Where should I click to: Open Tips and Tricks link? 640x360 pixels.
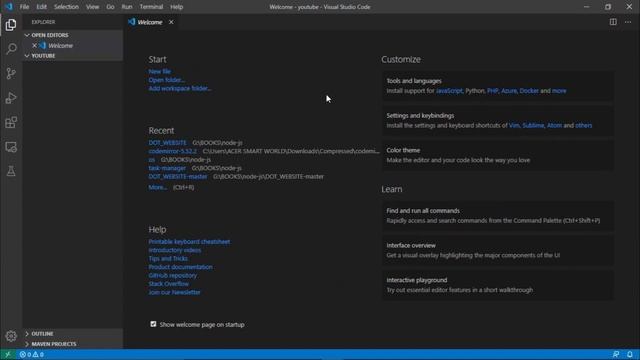168,258
